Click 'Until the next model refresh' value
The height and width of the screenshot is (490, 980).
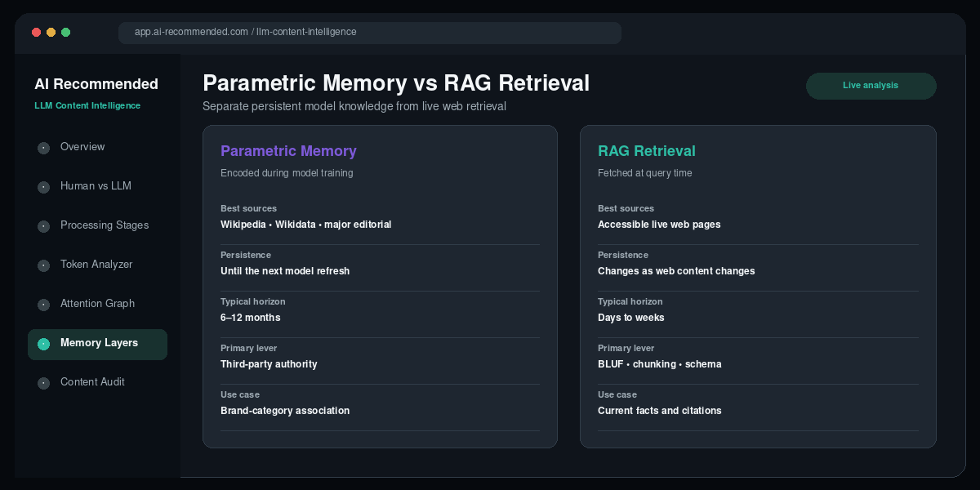coord(285,271)
